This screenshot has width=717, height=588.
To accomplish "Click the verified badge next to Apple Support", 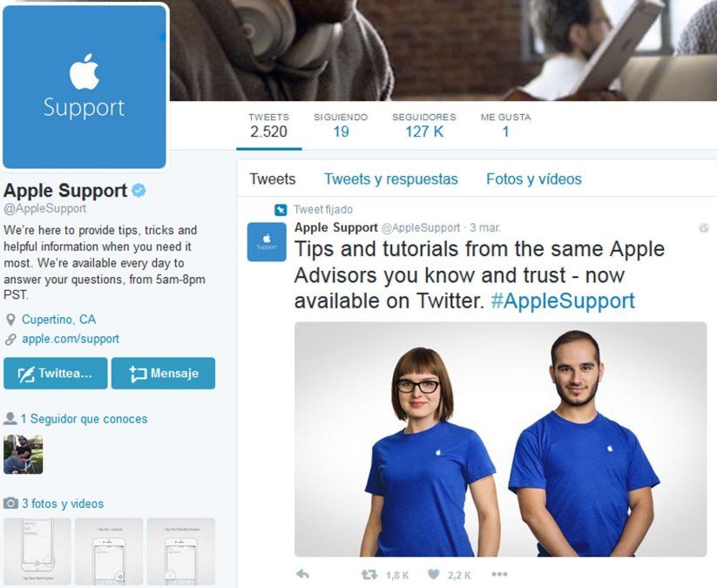I will pos(139,190).
